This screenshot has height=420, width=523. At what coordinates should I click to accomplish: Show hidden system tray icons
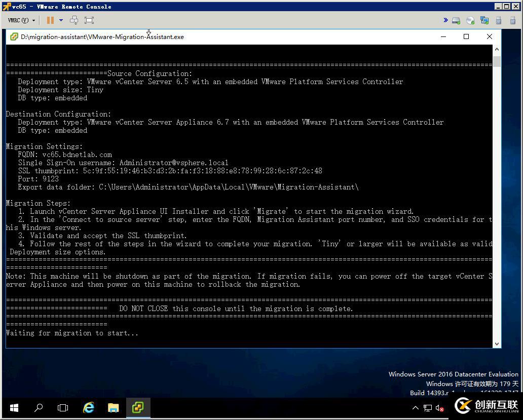coord(415,408)
